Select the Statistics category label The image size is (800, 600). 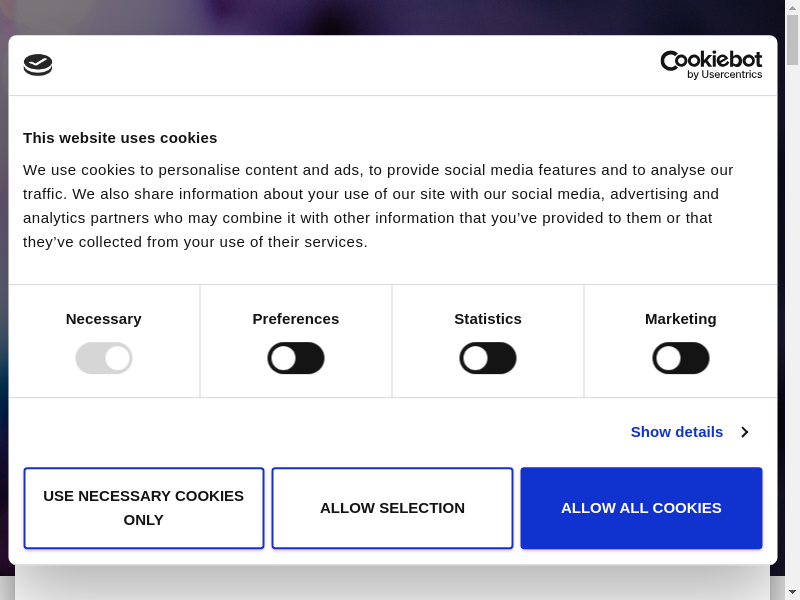(x=488, y=319)
